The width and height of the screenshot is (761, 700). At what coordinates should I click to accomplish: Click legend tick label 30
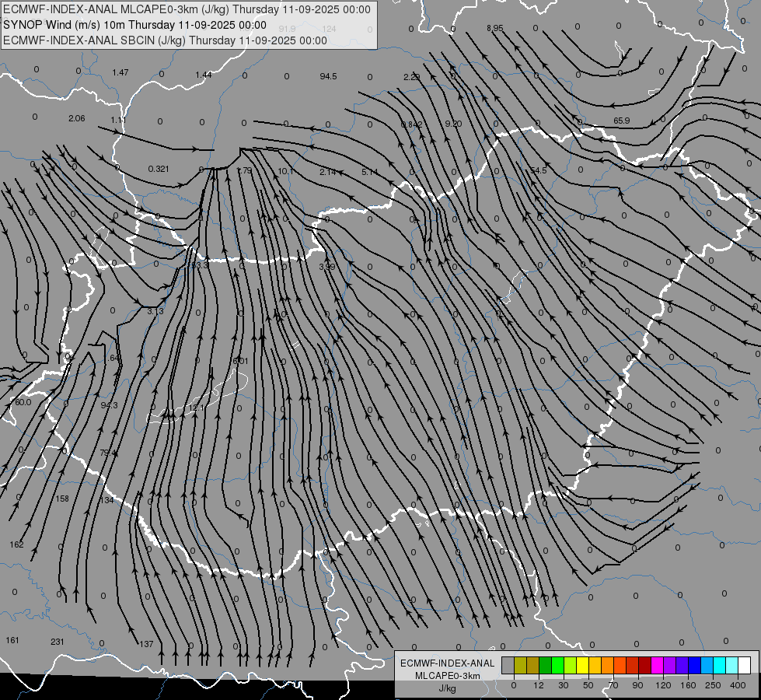[564, 685]
